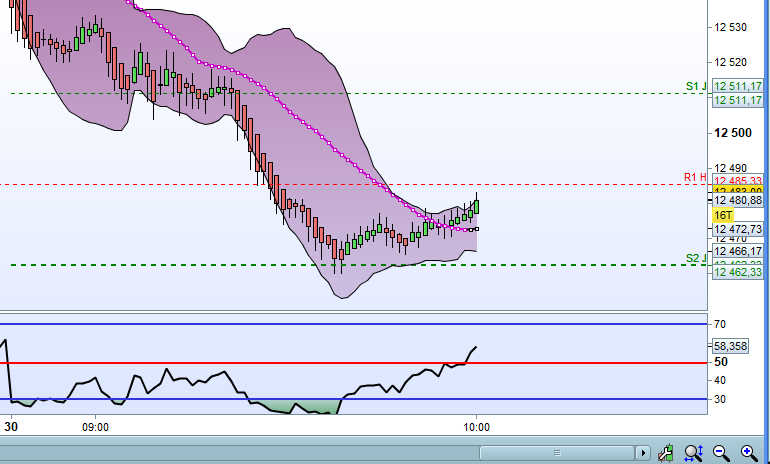The image size is (770, 464).
Task: Click the 12 466,17 price tag
Action: click(x=738, y=251)
